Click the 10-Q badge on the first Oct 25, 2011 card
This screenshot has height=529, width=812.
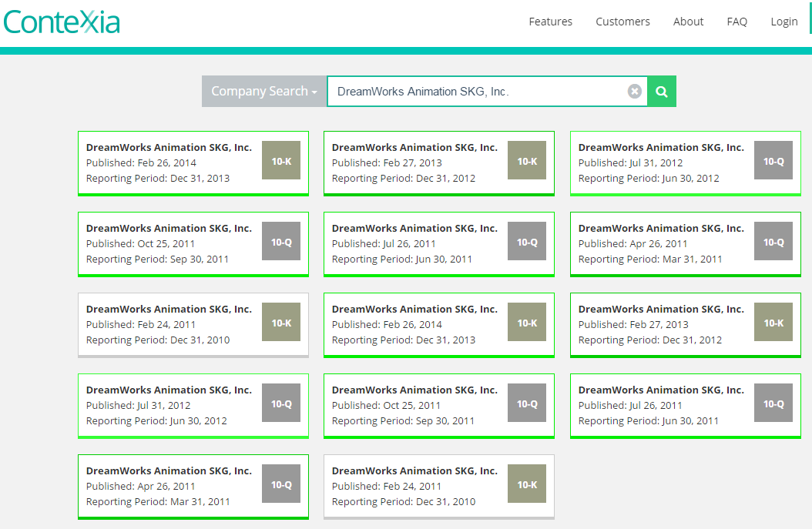(281, 241)
